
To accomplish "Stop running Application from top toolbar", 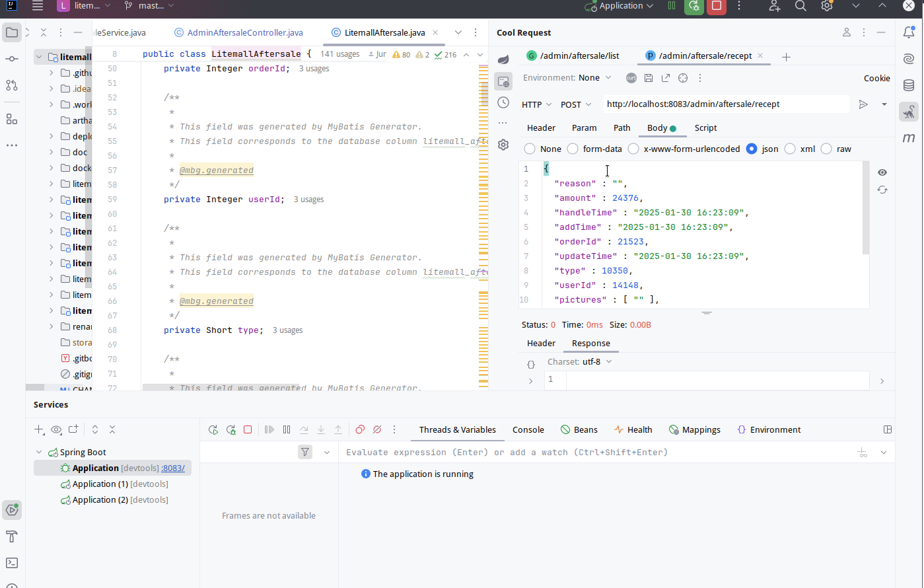I will click(x=716, y=6).
